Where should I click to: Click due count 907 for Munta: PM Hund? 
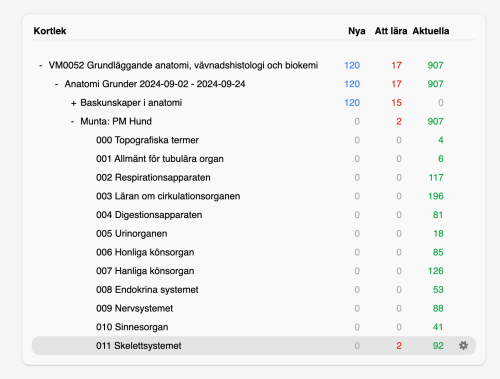click(435, 121)
